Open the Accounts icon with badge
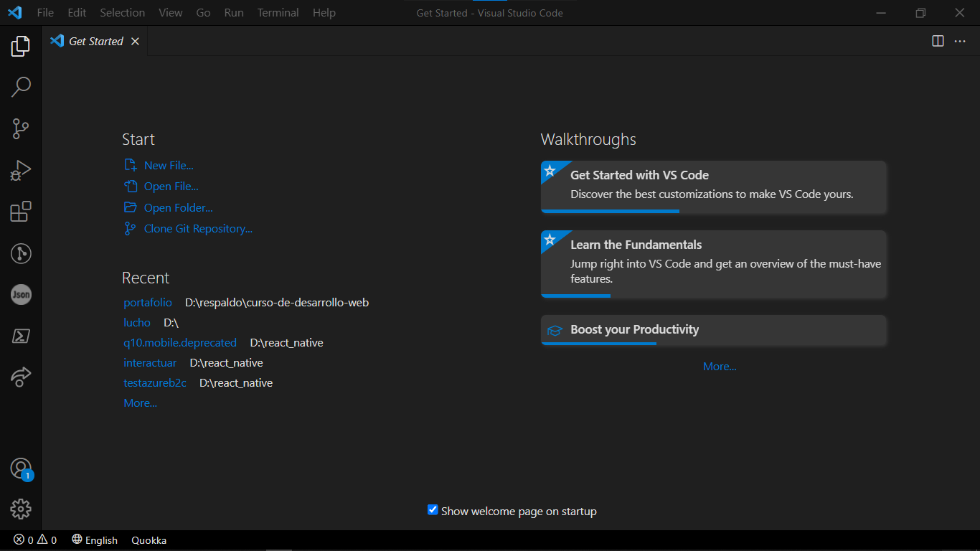Image resolution: width=980 pixels, height=551 pixels. pyautogui.click(x=21, y=468)
